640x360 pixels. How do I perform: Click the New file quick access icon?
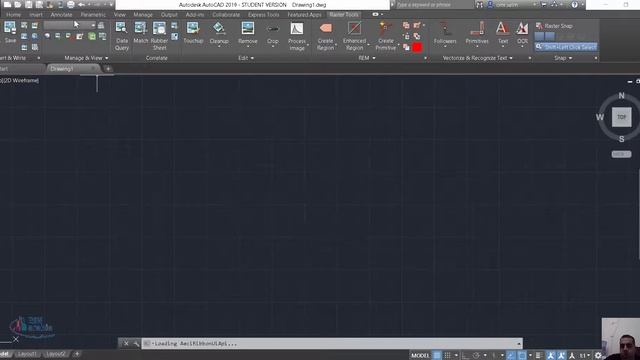[7, 4]
